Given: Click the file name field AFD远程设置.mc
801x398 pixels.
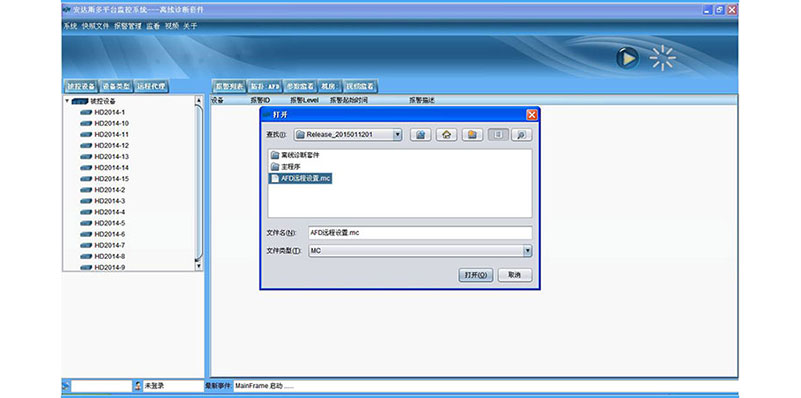Looking at the screenshot, I should [420, 232].
